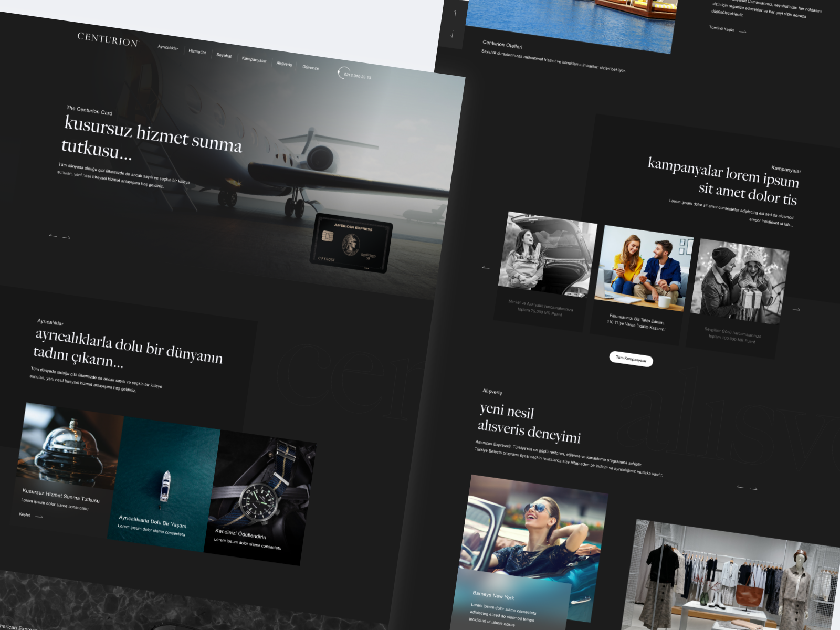Click the 'kusursuz hizmet sunma tutkusu...' headline
Screen dimensions: 840x630
(151, 138)
